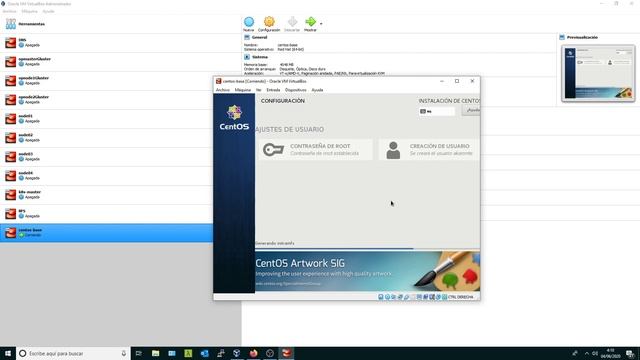Open Creación de usuario setting

(x=429, y=149)
